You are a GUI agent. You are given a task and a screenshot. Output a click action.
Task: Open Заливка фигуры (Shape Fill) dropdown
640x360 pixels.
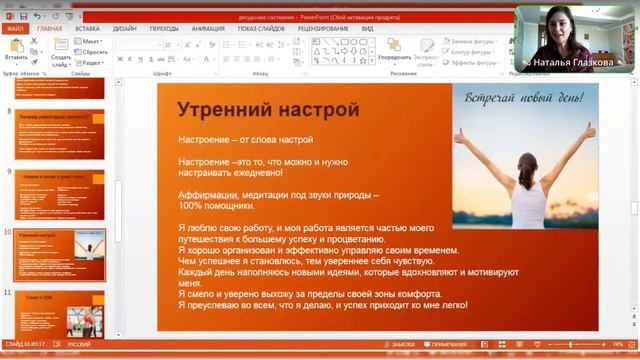(470, 41)
